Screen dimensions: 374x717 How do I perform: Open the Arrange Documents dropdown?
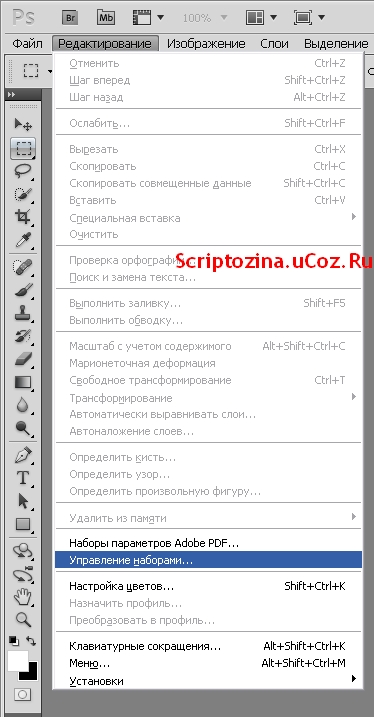point(262,18)
